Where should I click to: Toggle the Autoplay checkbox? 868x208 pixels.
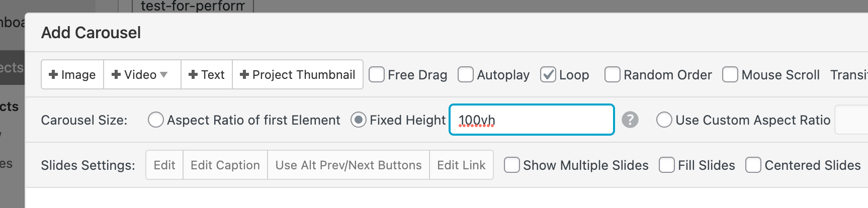[x=466, y=75]
